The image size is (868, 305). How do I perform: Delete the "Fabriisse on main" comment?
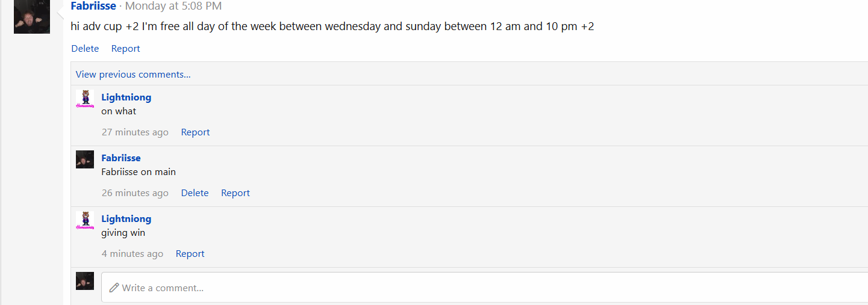[x=195, y=193]
